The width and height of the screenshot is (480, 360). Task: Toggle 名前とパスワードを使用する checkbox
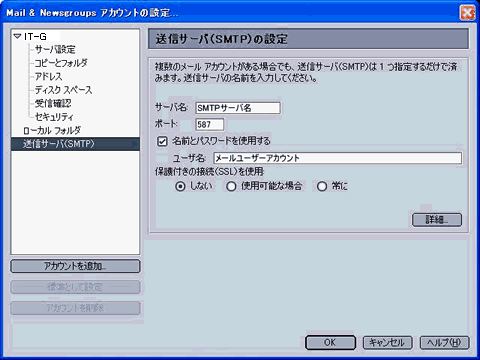click(x=162, y=141)
